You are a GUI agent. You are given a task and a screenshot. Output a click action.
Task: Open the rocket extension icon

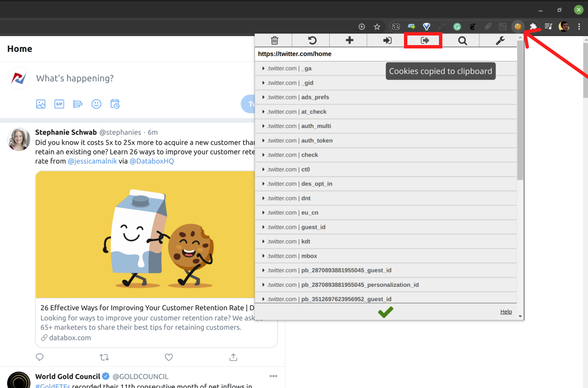tap(487, 27)
